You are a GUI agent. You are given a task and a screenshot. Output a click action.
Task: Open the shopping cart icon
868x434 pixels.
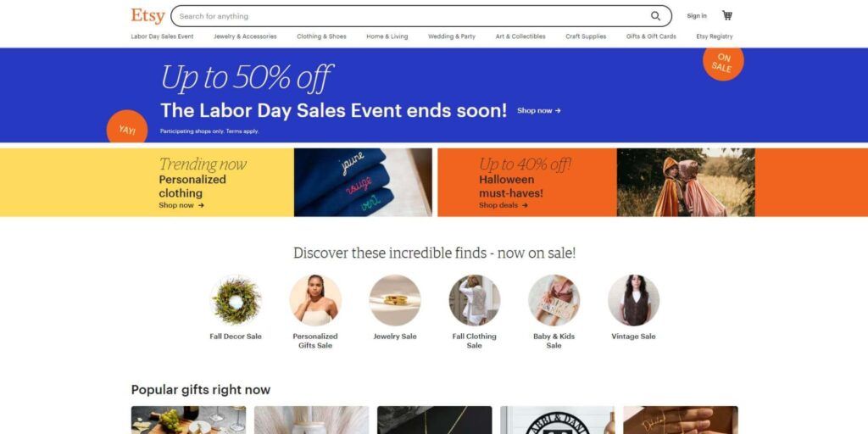point(727,15)
